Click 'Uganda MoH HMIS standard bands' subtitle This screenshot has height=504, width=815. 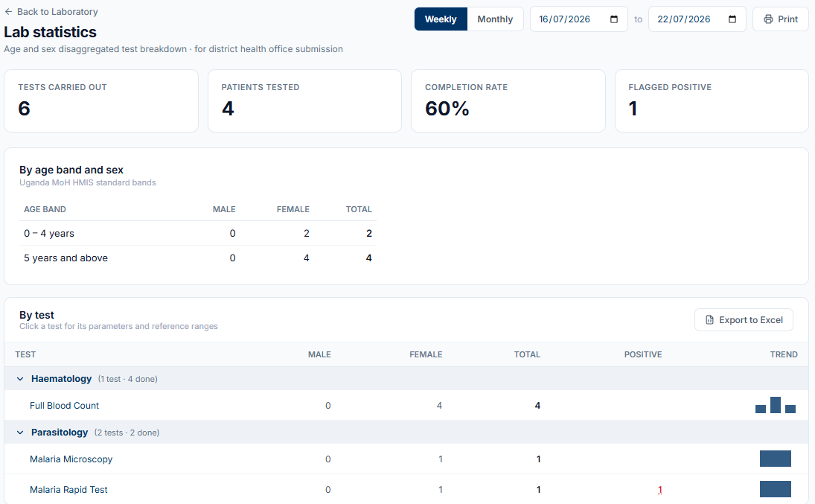click(x=88, y=182)
